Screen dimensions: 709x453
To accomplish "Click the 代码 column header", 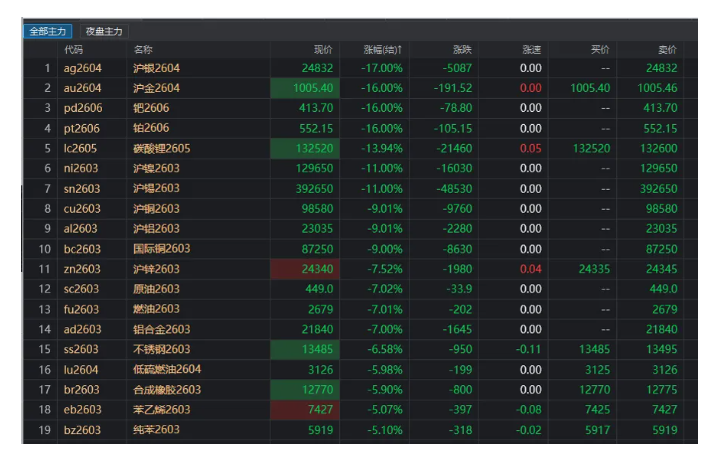I will point(74,49).
